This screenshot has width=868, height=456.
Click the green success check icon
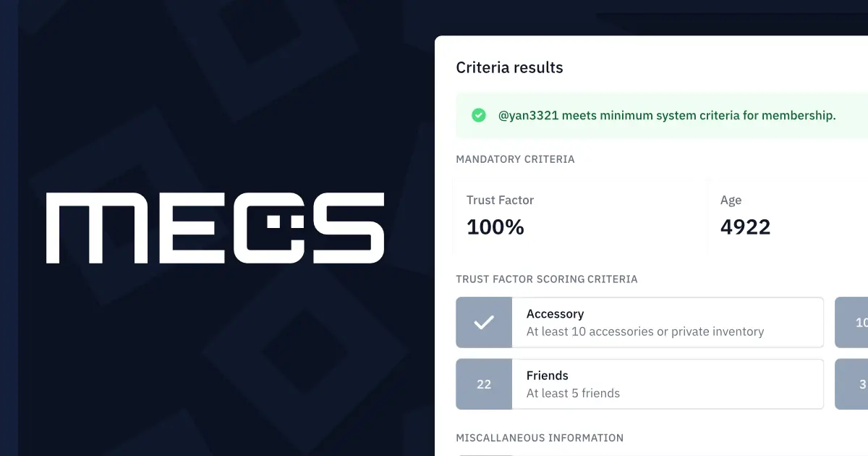tap(478, 115)
